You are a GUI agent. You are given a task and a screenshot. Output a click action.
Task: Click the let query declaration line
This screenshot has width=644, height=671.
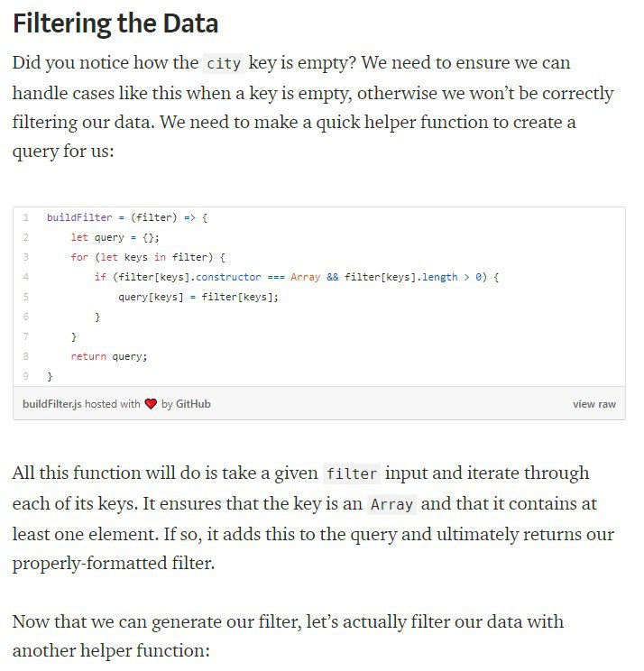(x=115, y=237)
